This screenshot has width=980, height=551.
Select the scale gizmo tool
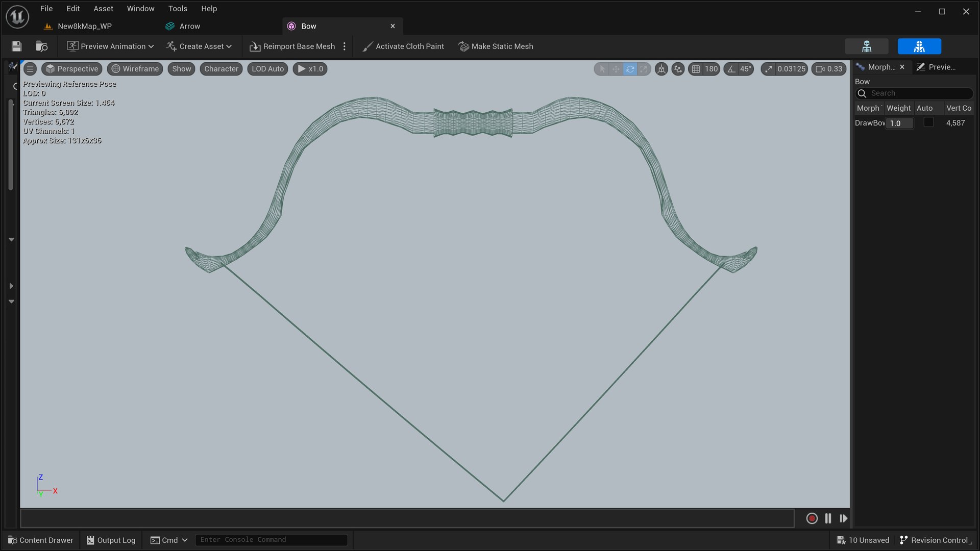(x=644, y=69)
